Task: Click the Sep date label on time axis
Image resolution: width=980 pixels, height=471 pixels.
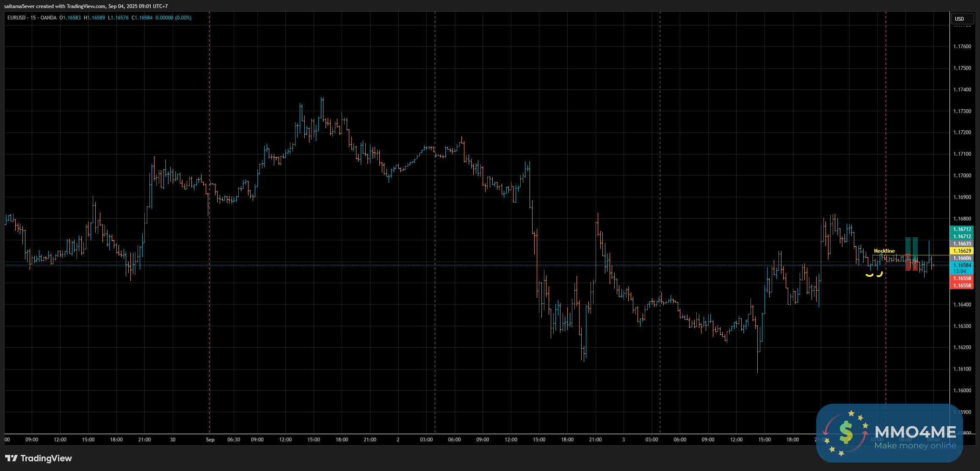Action: point(210,440)
